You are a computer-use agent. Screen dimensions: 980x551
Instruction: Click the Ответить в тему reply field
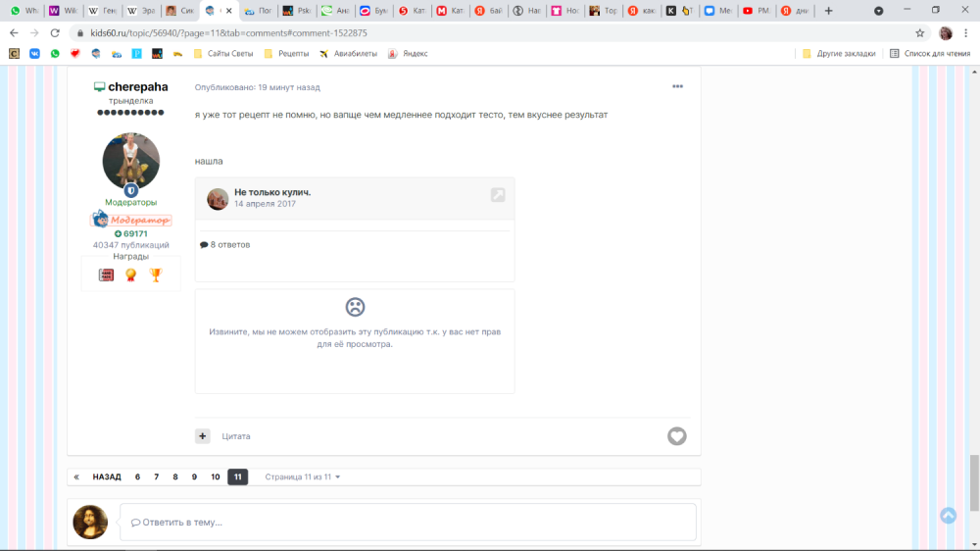pos(408,523)
